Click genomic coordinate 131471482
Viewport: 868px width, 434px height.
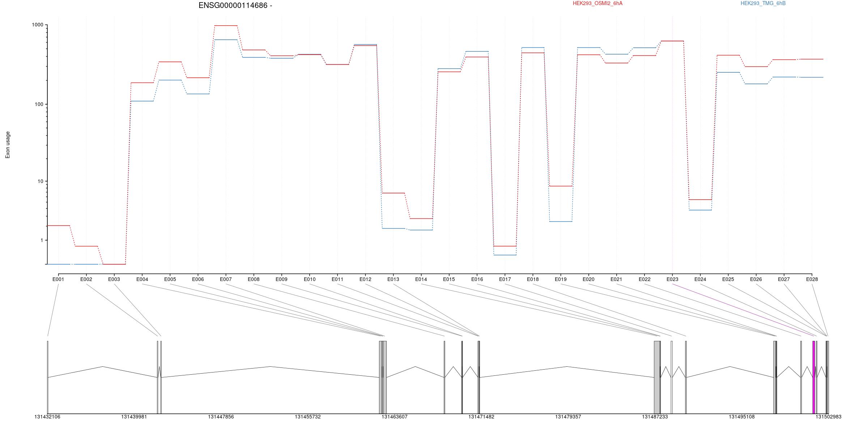pos(481,417)
